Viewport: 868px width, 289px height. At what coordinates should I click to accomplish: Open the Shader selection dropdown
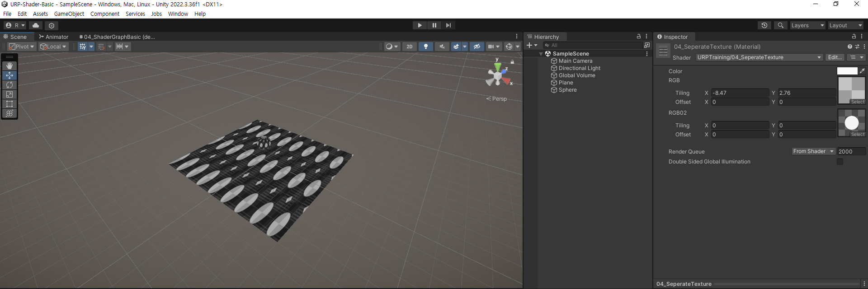[x=759, y=57]
